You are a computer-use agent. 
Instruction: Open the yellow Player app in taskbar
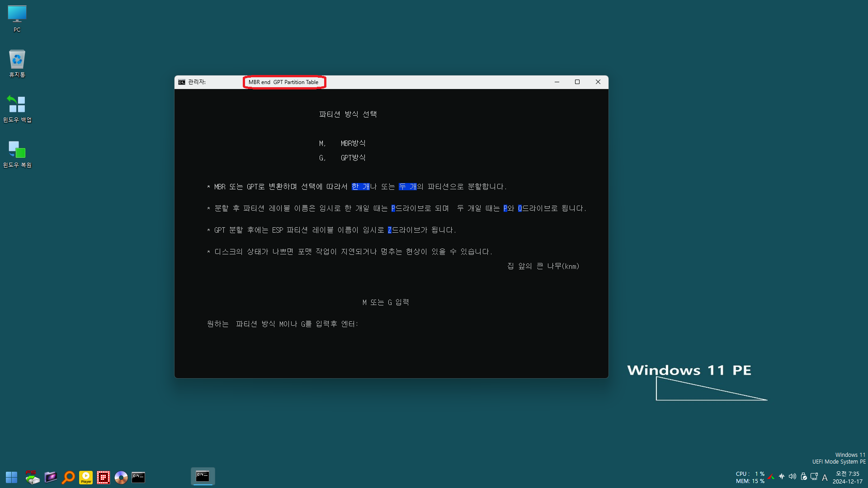click(86, 477)
